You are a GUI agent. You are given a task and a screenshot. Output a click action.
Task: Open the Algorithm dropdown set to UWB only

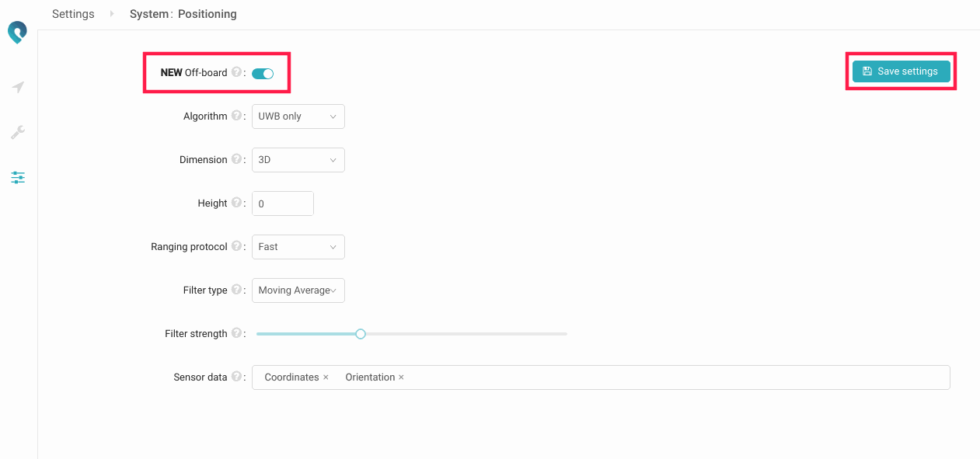[298, 116]
